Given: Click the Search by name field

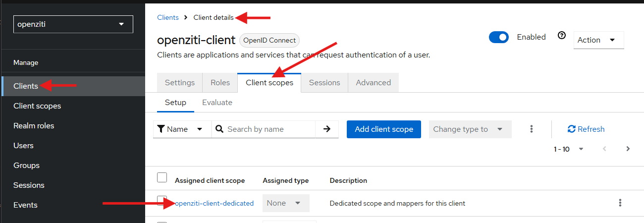Looking at the screenshot, I should 268,129.
